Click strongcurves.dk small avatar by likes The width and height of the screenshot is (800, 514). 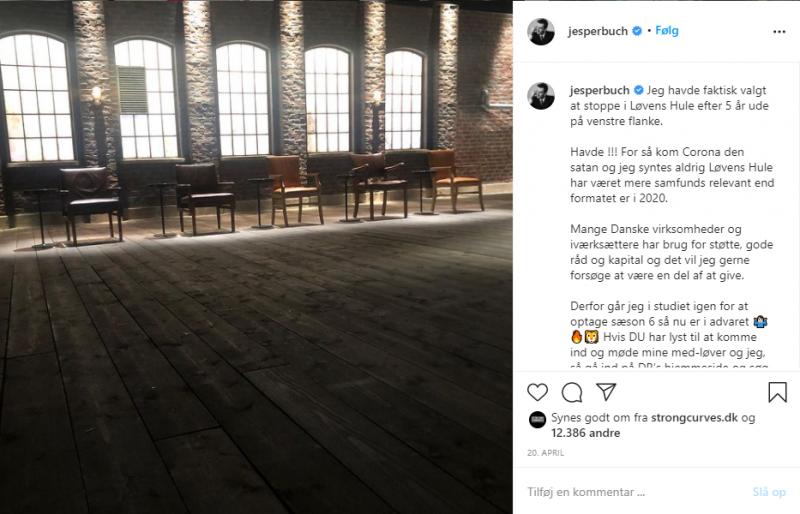coord(537,420)
